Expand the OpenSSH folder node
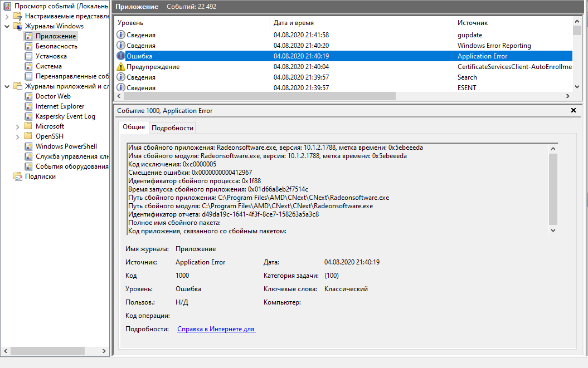Screen dimensions: 588x368 click(18, 137)
